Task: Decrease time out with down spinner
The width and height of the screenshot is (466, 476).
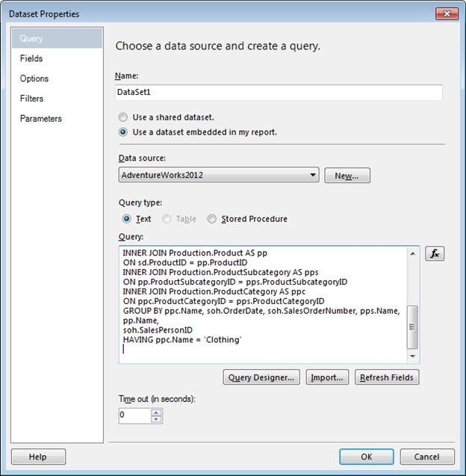Action: click(x=156, y=419)
